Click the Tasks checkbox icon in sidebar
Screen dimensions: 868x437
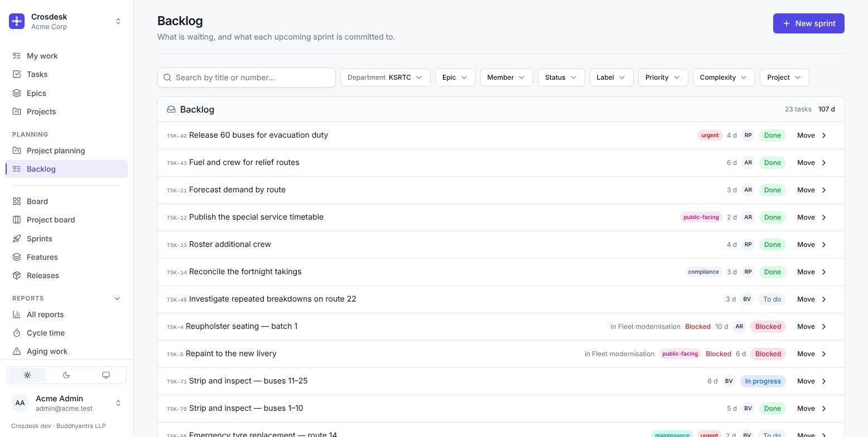[x=17, y=74]
